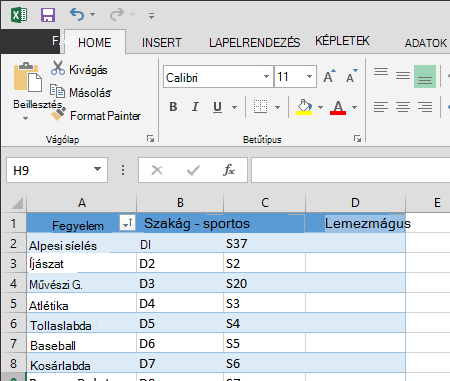Select column C header
This screenshot has width=450, height=381.
265,203
